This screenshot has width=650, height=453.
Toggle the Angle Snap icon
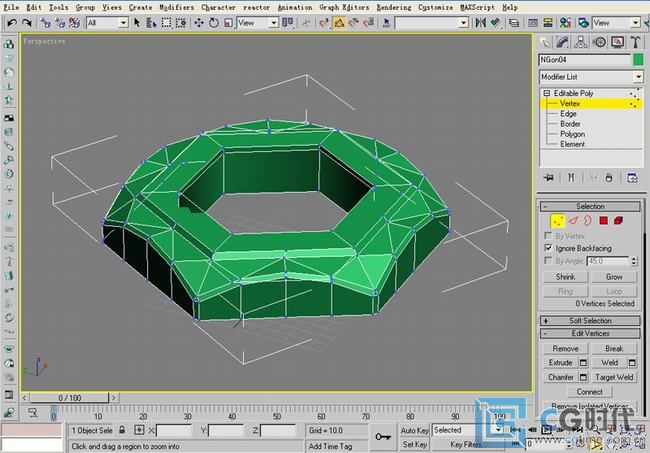[339, 23]
